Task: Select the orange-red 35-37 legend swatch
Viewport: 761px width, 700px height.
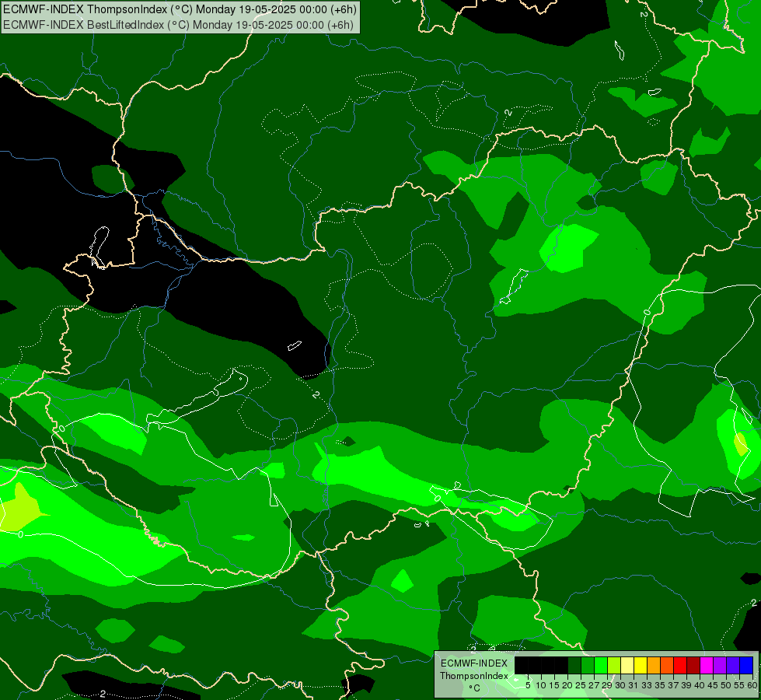Action: (667, 665)
